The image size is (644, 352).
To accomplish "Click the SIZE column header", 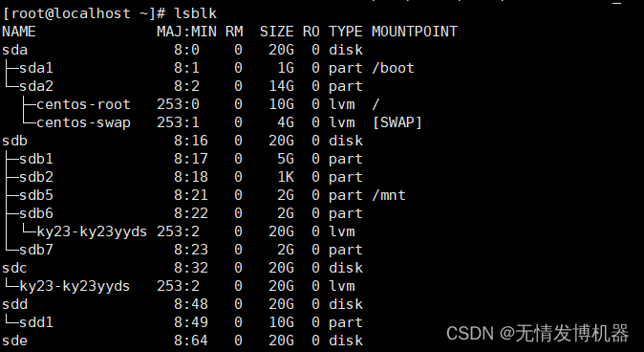I will [x=276, y=32].
